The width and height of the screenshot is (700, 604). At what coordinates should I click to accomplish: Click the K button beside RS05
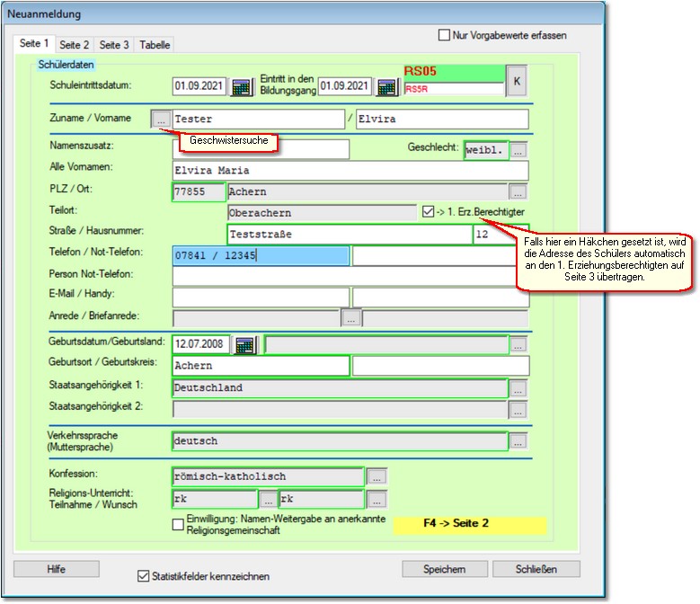[517, 80]
